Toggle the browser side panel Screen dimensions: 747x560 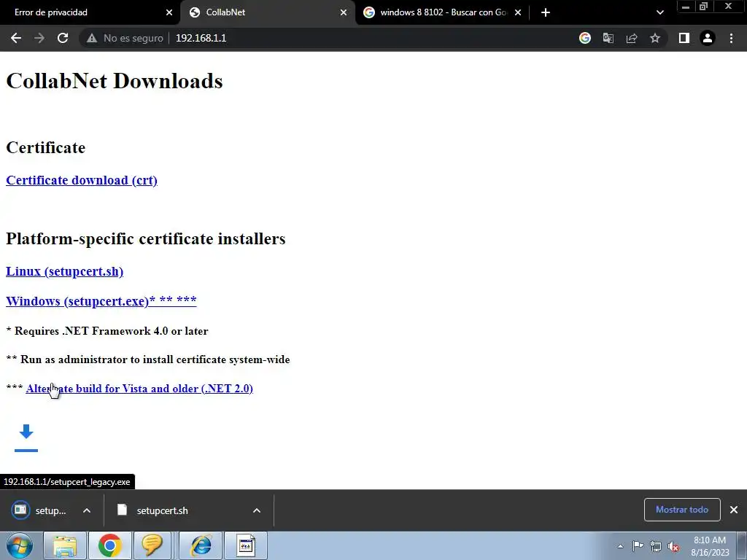[x=684, y=38]
